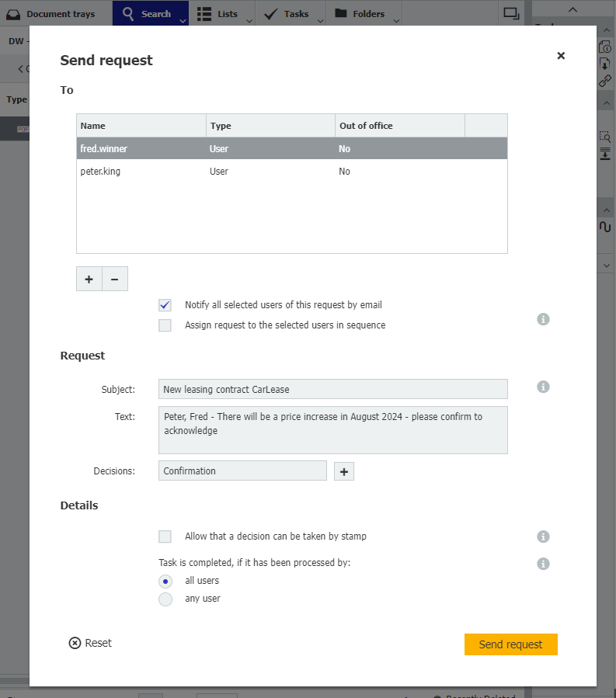The width and height of the screenshot is (616, 698).
Task: Uncheck notify all selected users by email
Action: (x=165, y=305)
